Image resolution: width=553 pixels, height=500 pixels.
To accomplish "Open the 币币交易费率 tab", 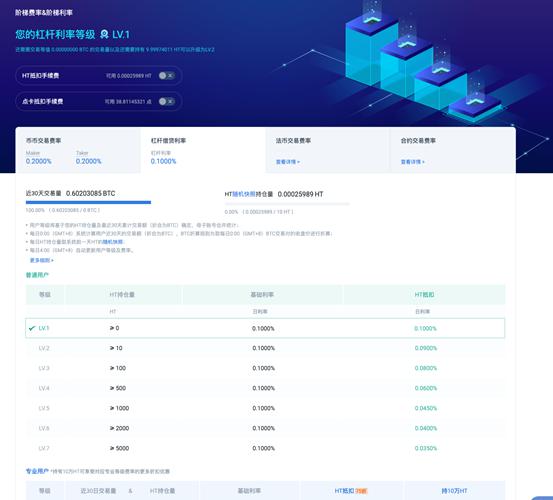I will [78, 150].
